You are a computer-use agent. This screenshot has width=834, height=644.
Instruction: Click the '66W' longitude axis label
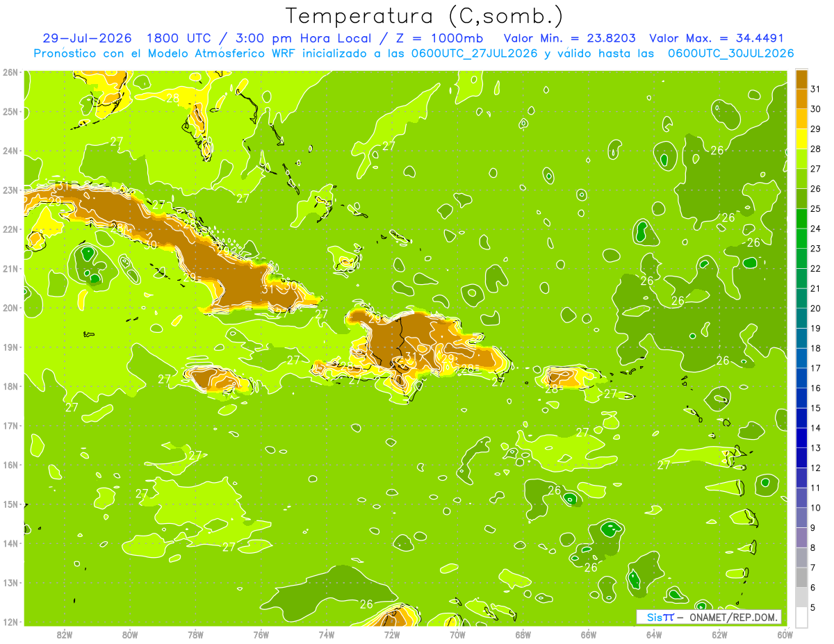pyautogui.click(x=588, y=634)
